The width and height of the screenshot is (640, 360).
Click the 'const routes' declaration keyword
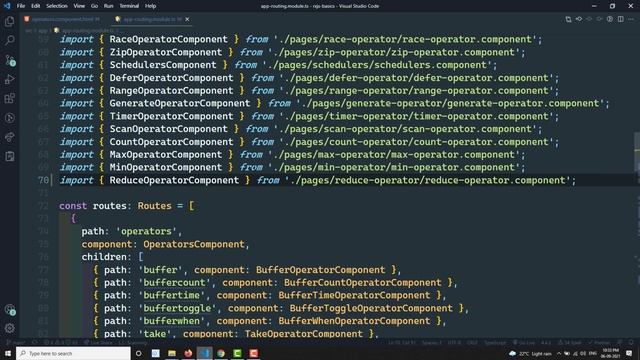point(73,206)
